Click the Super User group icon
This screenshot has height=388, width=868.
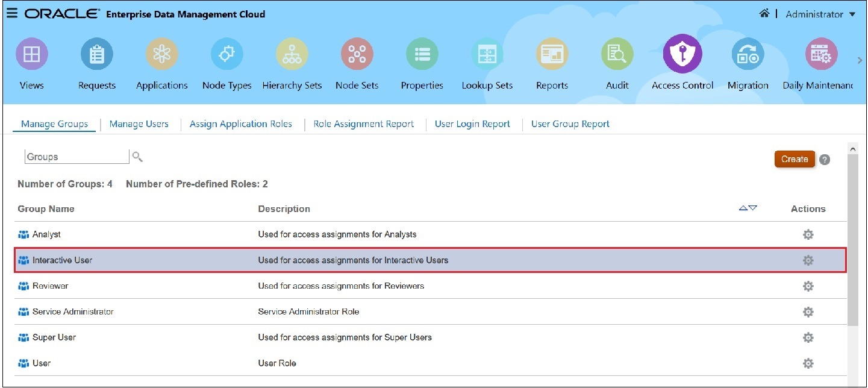pyautogui.click(x=23, y=337)
